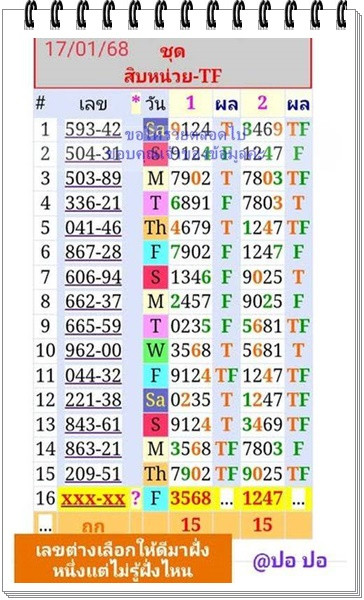Click the สิบหน่วย-TF title heading
Screen dimensions: 364x600
pyautogui.click(x=173, y=77)
